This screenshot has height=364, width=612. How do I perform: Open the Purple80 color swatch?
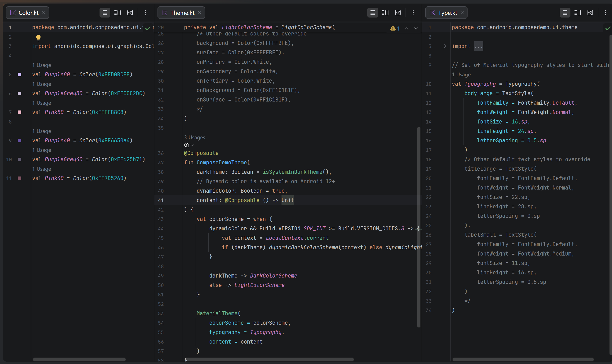[x=20, y=75]
